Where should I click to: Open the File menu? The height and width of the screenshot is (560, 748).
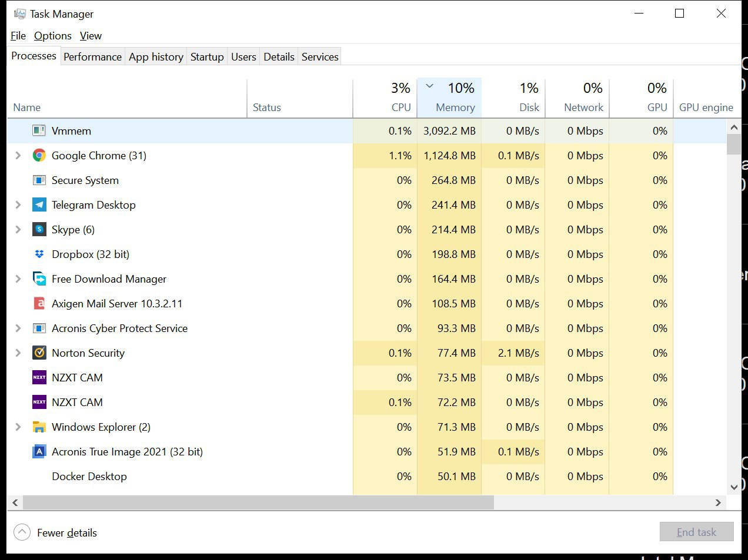coord(18,36)
